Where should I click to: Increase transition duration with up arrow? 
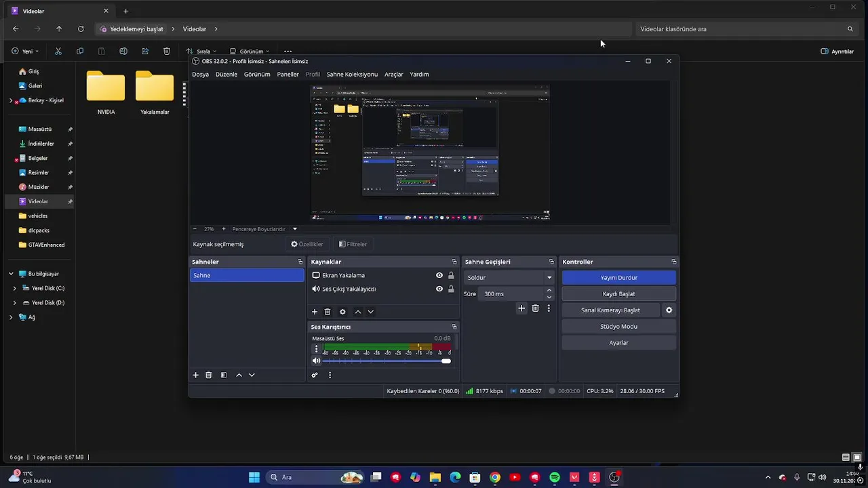click(549, 291)
